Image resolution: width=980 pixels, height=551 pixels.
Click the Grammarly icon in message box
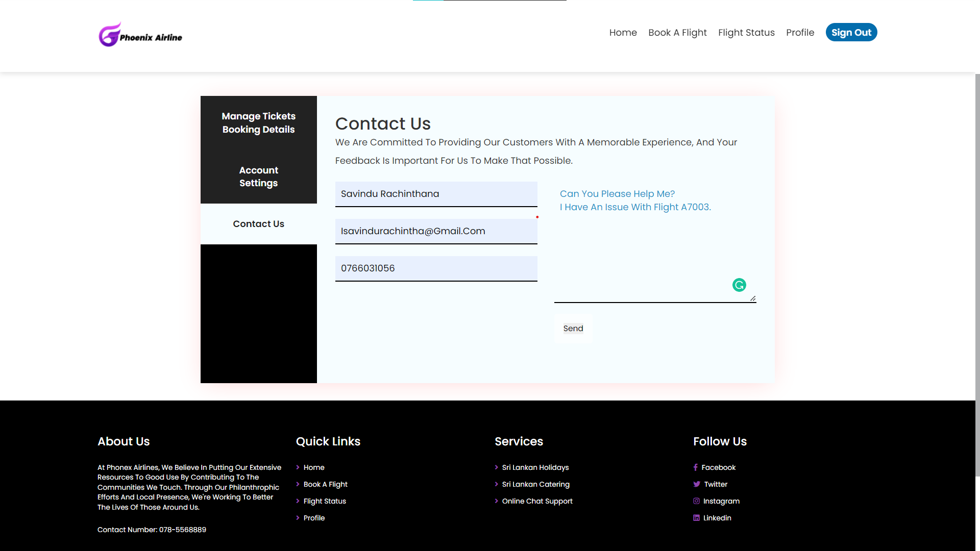click(x=739, y=285)
